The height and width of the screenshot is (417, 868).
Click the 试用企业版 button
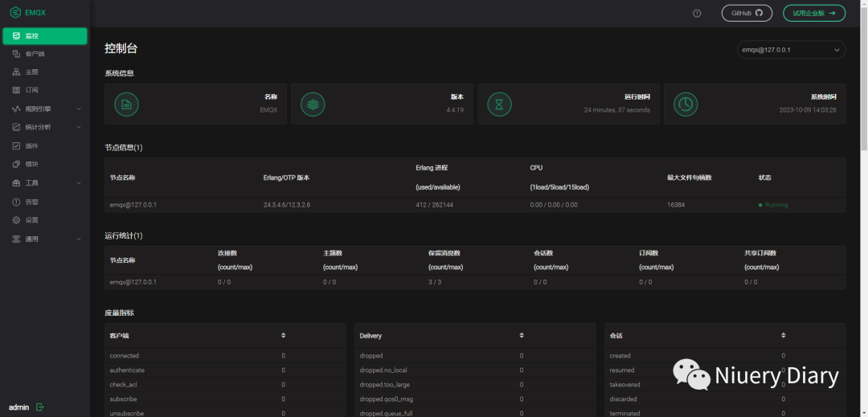click(813, 13)
